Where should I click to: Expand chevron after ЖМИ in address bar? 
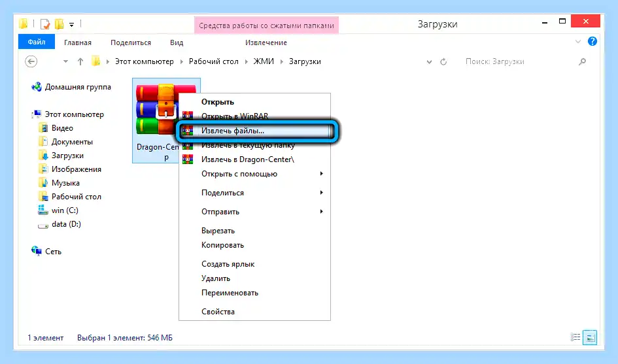[282, 61]
